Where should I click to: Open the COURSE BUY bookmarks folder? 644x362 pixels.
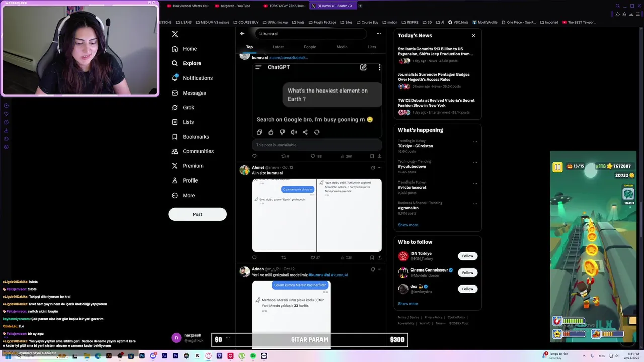point(246,22)
